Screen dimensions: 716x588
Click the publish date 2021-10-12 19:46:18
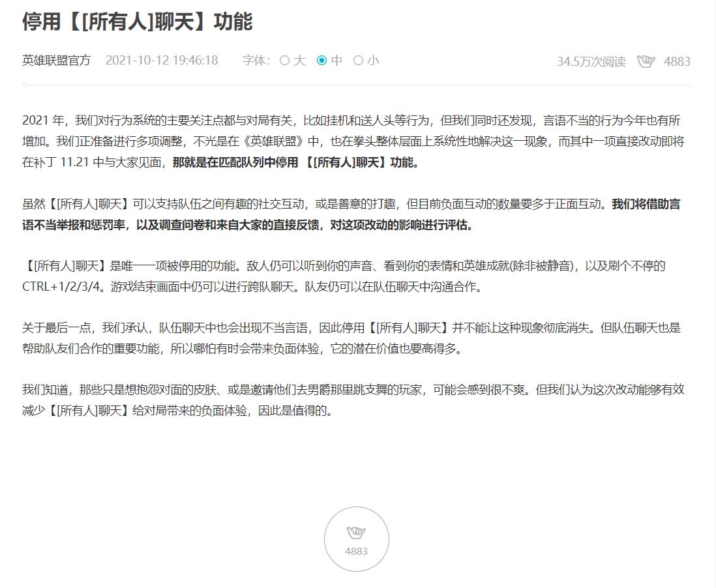[x=162, y=60]
